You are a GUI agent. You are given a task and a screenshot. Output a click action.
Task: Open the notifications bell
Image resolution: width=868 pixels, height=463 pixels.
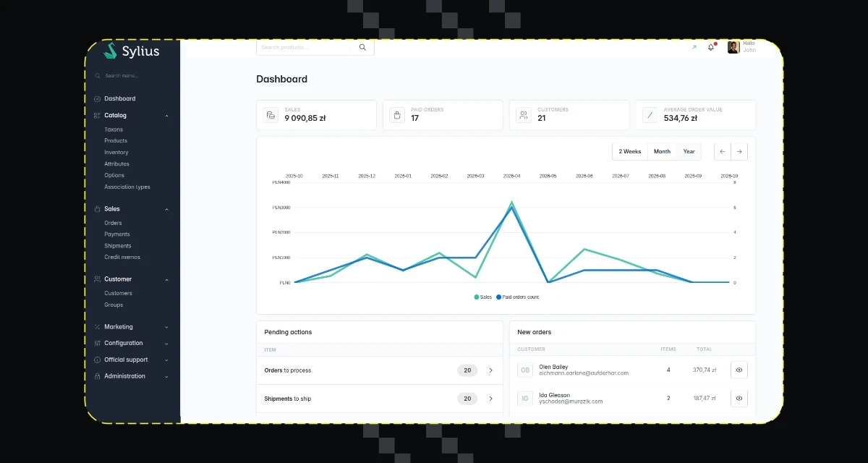tap(711, 47)
